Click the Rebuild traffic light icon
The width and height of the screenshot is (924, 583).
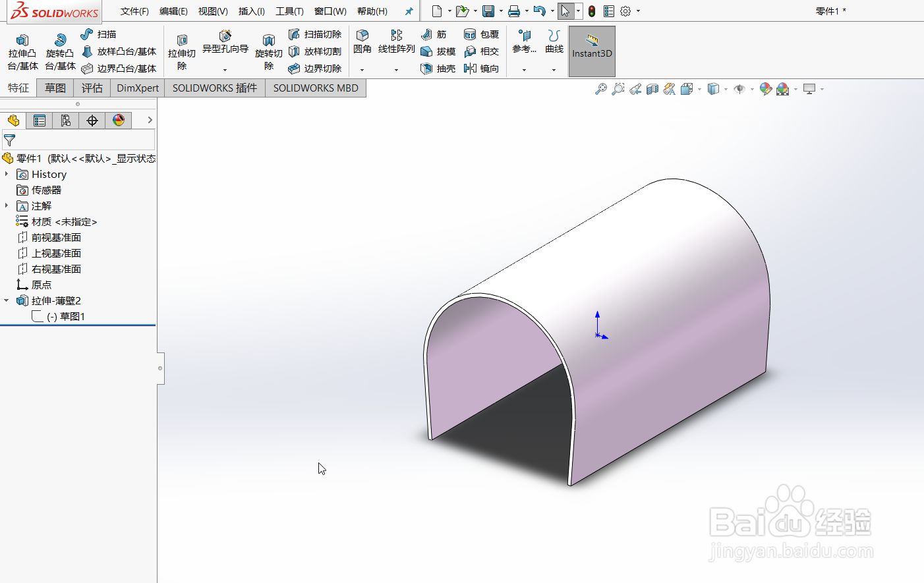(x=592, y=11)
